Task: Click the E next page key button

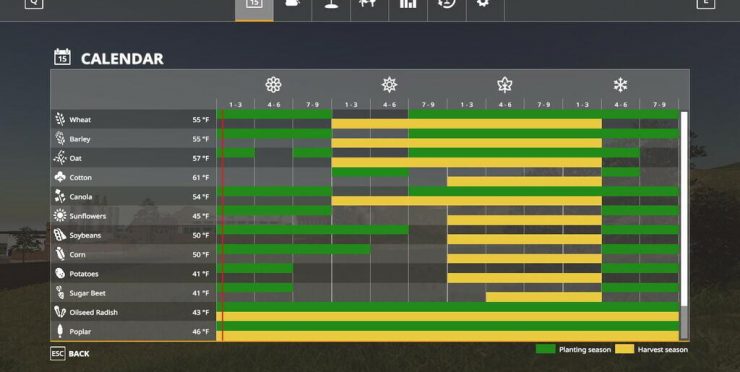Action: tap(706, 3)
